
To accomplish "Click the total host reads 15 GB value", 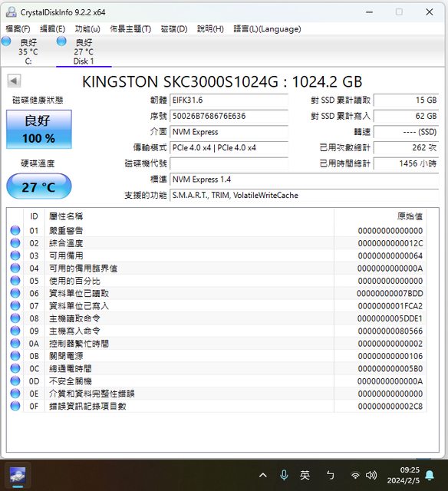I will (x=407, y=101).
